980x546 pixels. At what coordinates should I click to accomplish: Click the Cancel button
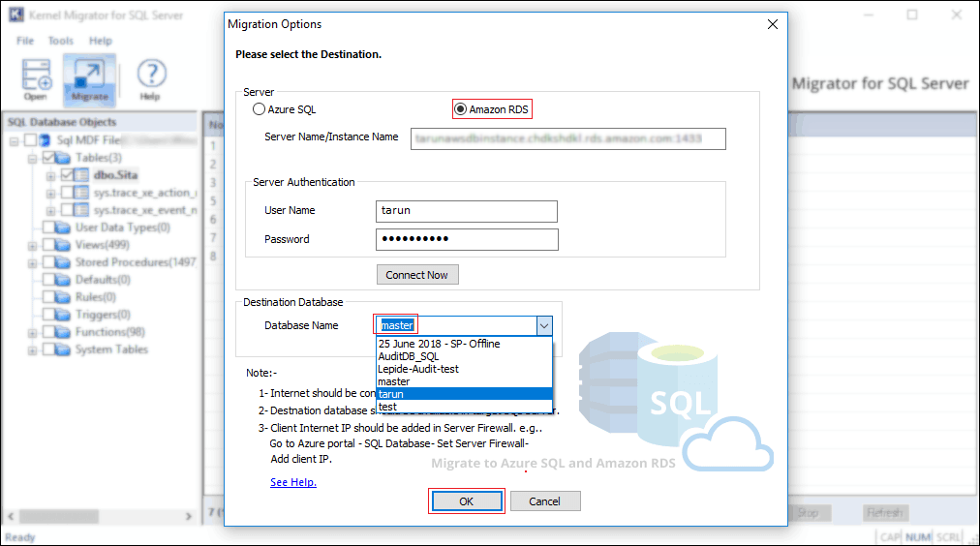tap(545, 501)
